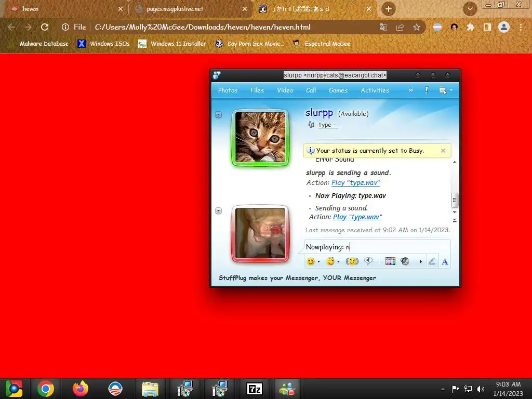Open the font style letter A icon
The image size is (532, 399).
445,262
